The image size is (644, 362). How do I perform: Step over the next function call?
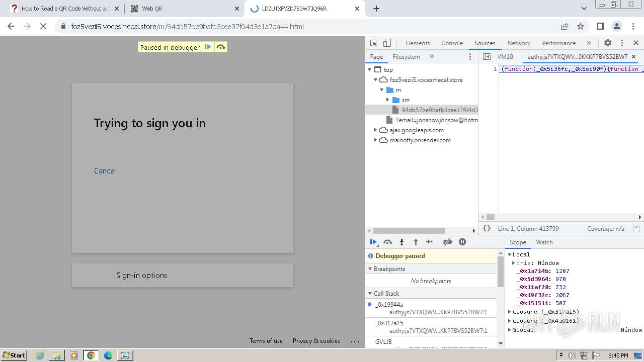pyautogui.click(x=387, y=242)
